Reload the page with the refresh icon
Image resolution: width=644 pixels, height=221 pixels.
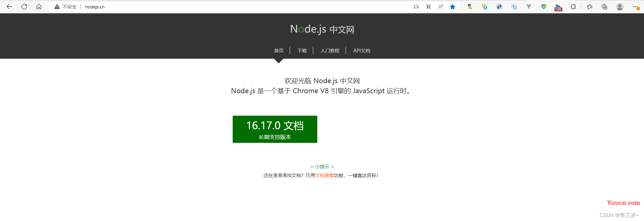[24, 7]
